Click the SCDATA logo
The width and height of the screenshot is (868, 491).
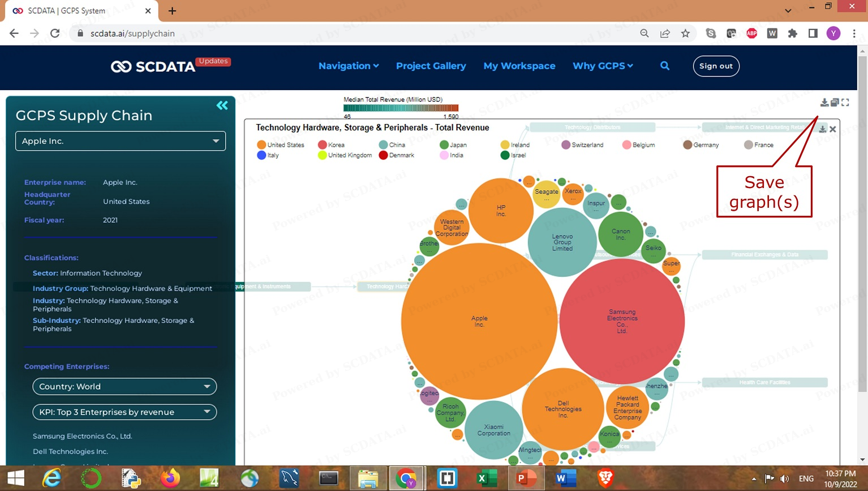click(153, 66)
